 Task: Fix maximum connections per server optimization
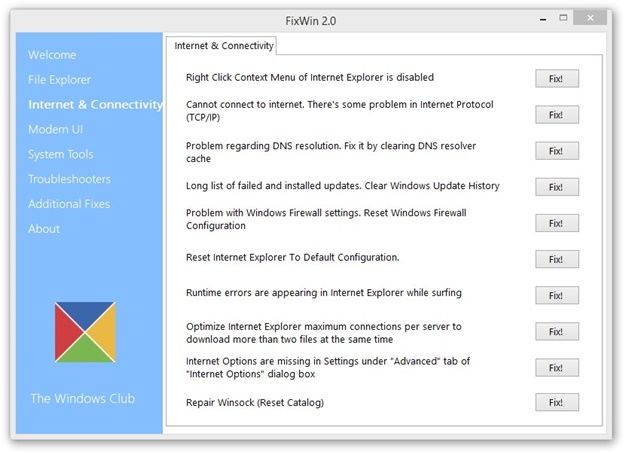(557, 332)
